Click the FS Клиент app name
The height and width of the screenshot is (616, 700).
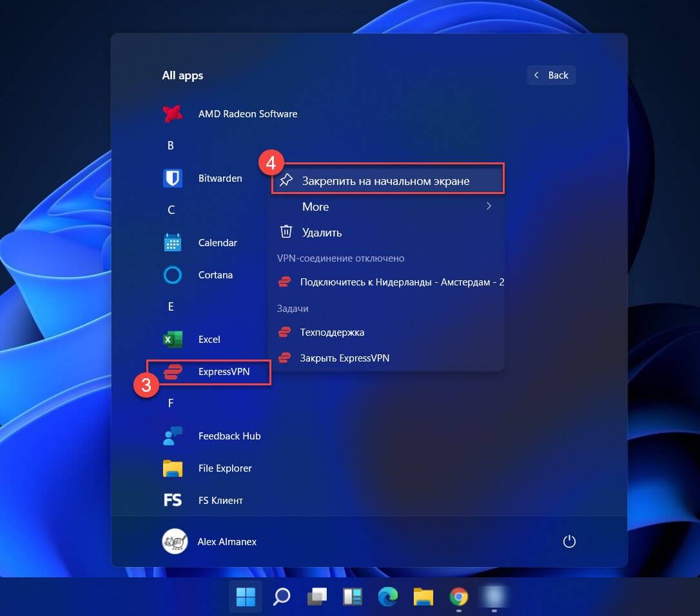click(220, 501)
